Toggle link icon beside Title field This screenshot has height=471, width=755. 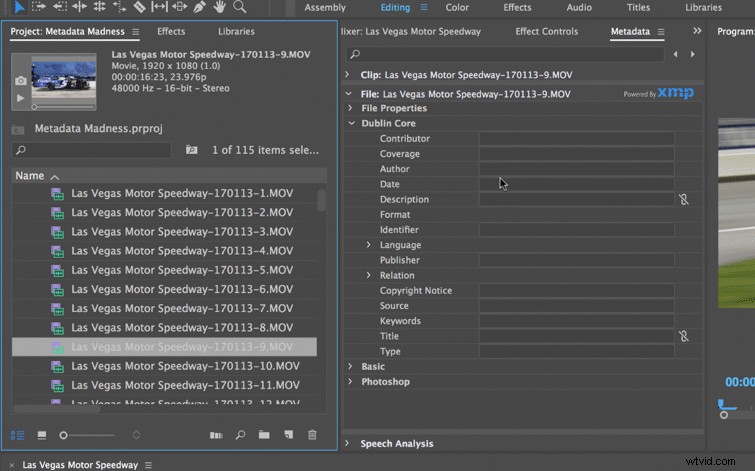point(684,336)
